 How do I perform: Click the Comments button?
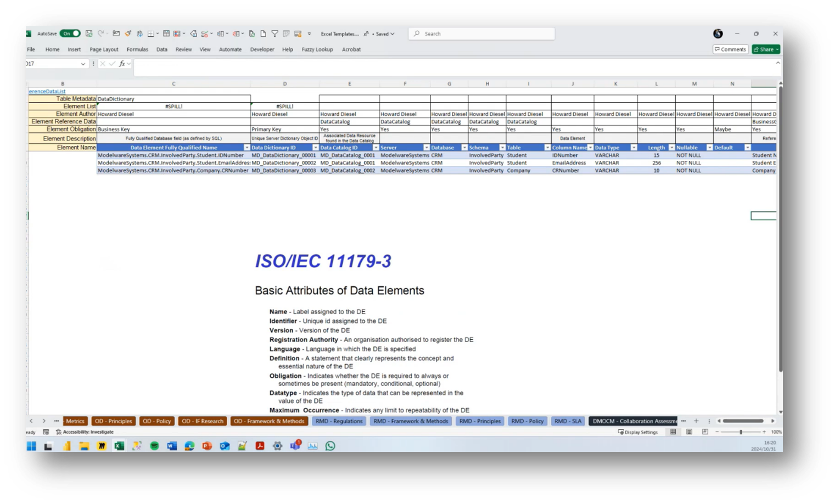point(730,49)
